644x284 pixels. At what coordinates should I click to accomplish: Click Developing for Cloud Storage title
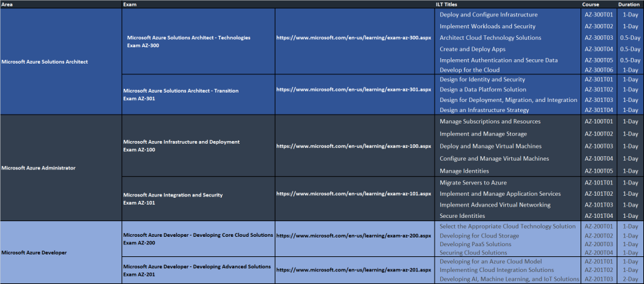479,236
